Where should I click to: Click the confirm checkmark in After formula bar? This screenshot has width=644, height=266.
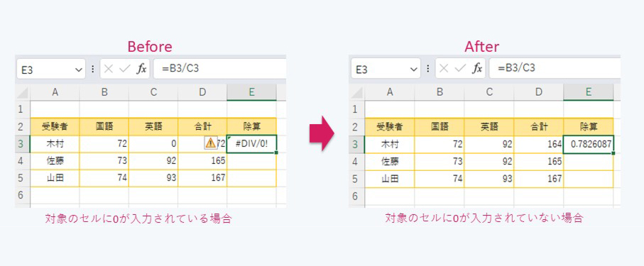click(x=459, y=69)
